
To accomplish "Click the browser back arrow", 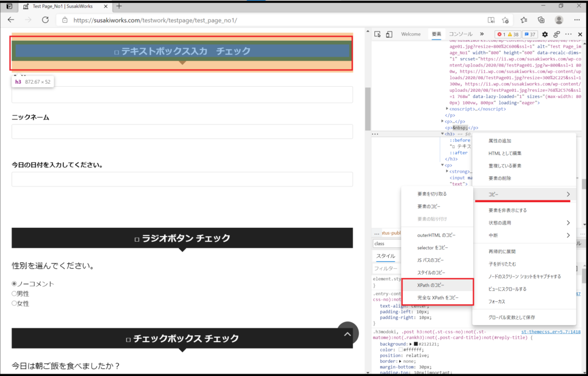I will click(11, 20).
